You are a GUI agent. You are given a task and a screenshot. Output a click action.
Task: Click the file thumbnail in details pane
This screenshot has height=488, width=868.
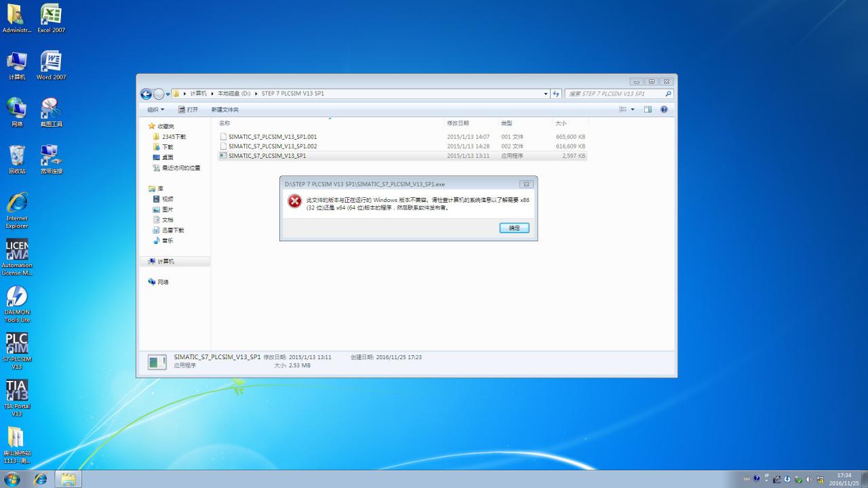coord(157,363)
